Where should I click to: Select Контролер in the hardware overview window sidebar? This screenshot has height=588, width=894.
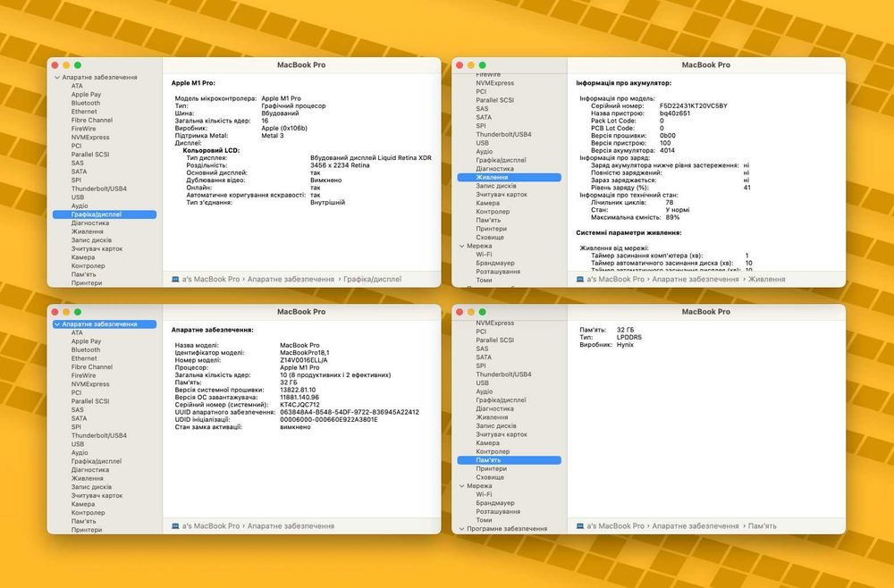pyautogui.click(x=88, y=513)
